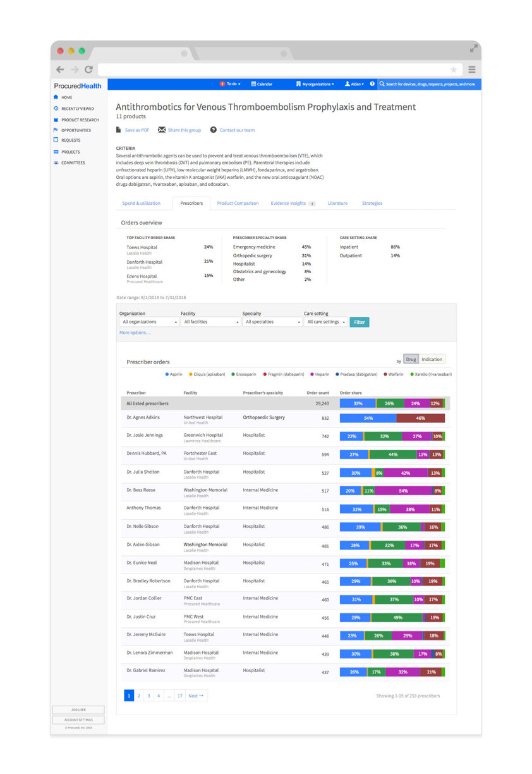Toggle prescriber orders view to Drug
The height and width of the screenshot is (774, 532).
tap(411, 359)
